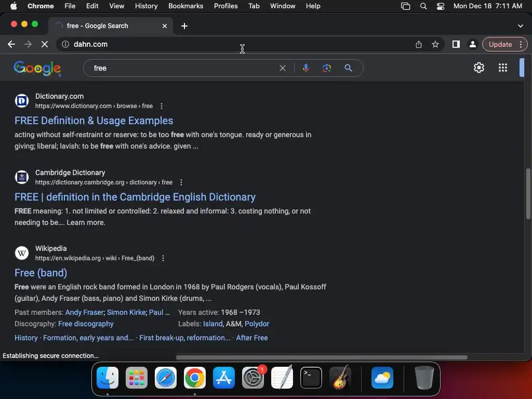Open First break-up, reformation... link

point(184,338)
